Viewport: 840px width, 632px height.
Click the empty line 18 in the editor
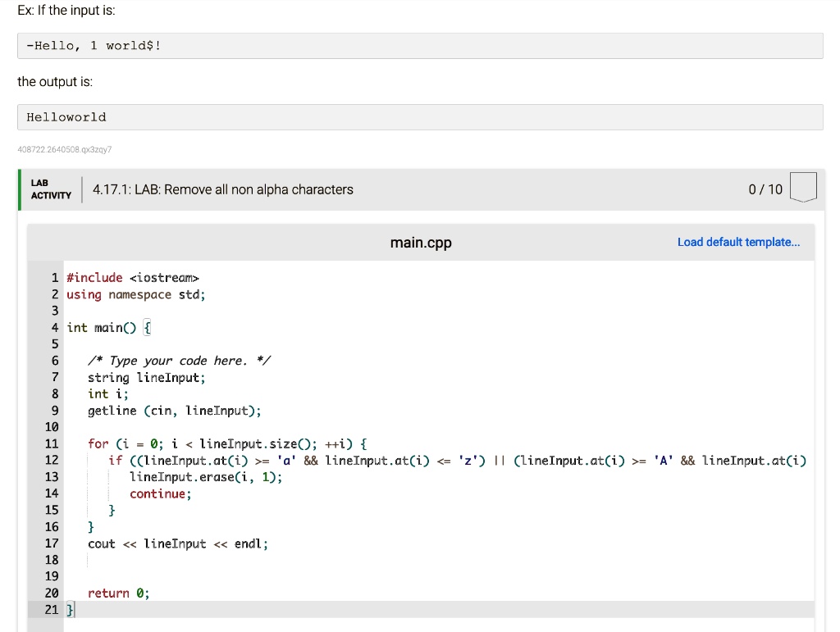pos(439,560)
